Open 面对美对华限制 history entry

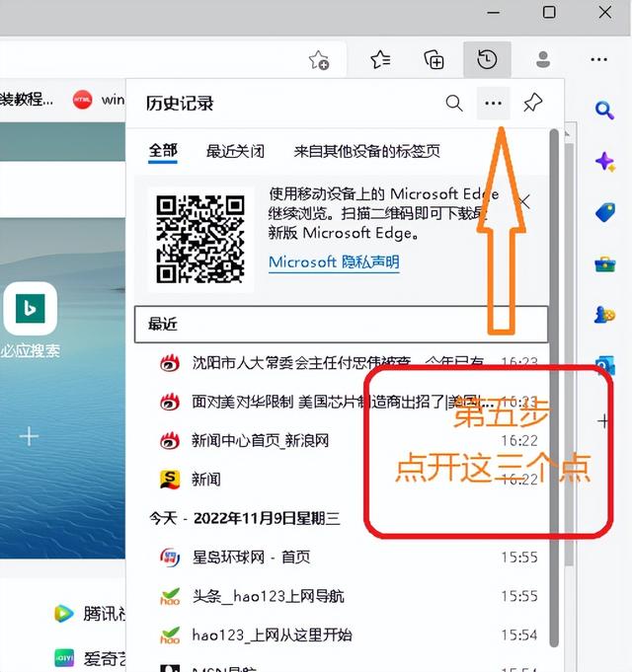coord(341,402)
